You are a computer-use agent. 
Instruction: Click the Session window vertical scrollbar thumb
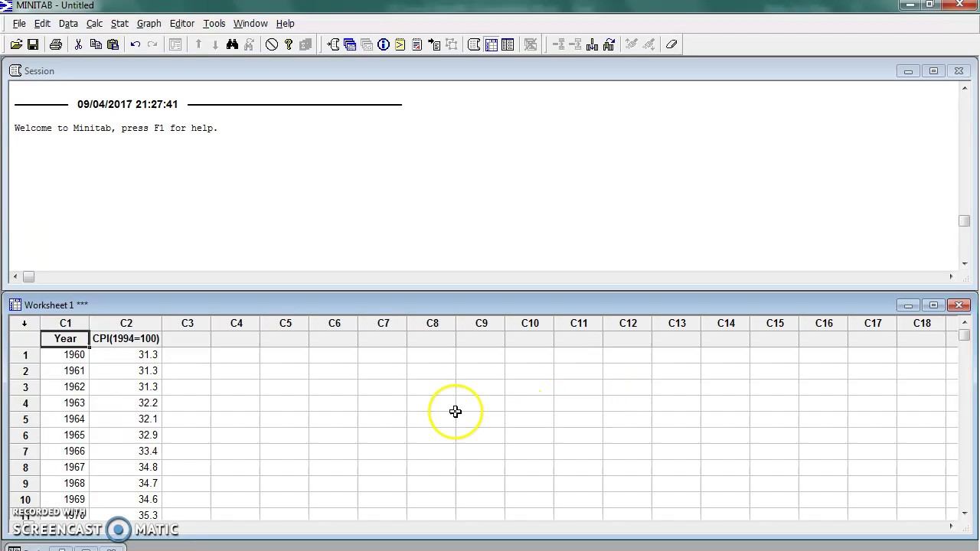pos(964,220)
